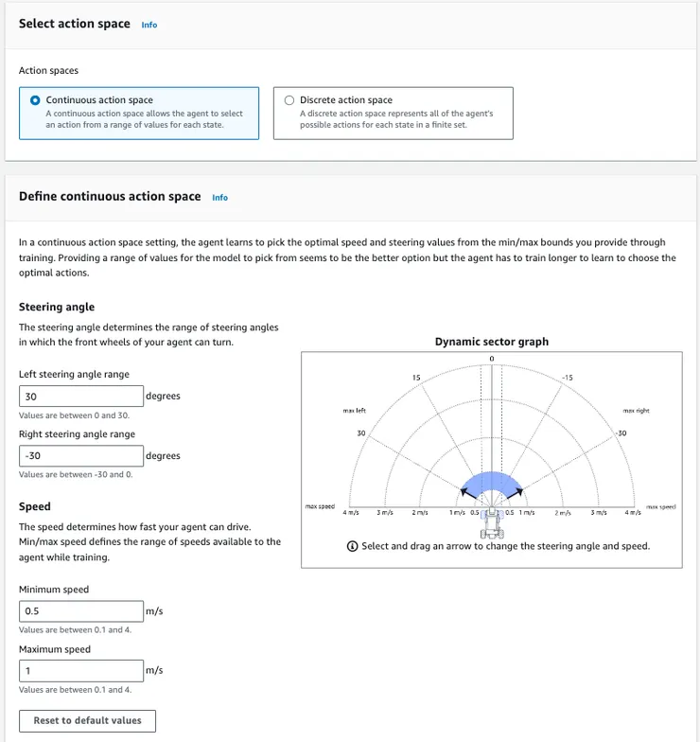Viewport: 700px width, 742px height.
Task: Click the Reset to default values button
Action: point(87,720)
